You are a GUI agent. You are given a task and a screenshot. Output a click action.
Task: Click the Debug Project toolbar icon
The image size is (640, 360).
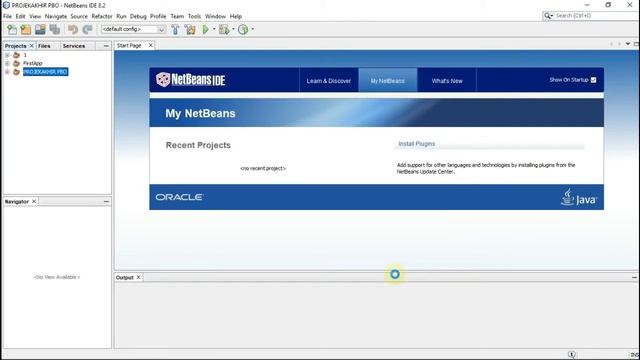click(x=224, y=29)
